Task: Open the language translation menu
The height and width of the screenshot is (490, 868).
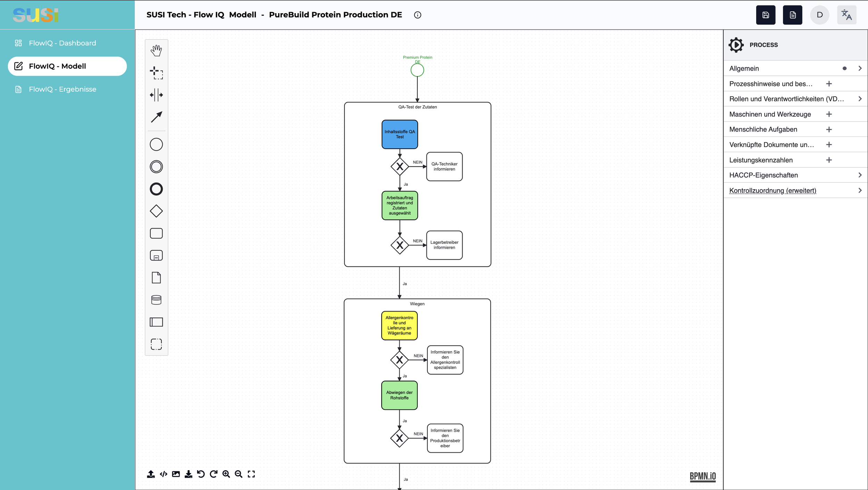Action: [847, 15]
